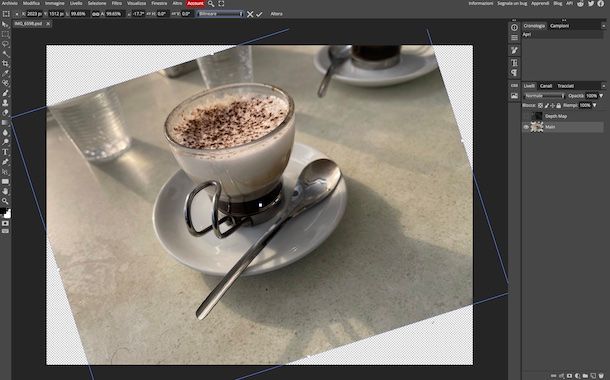
Task: Open the Modifica menu
Action: 31,3
